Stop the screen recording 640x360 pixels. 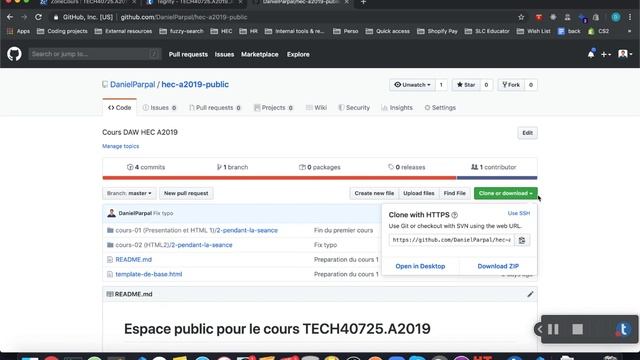point(577,329)
